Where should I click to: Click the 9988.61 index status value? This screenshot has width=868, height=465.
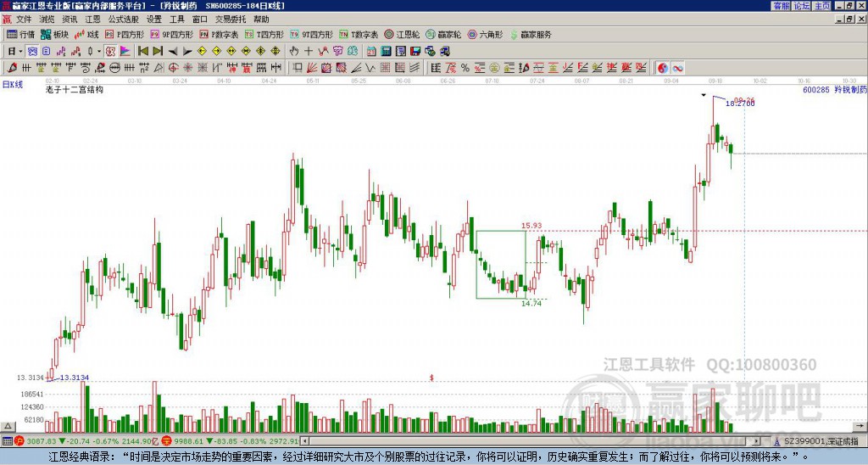point(189,441)
